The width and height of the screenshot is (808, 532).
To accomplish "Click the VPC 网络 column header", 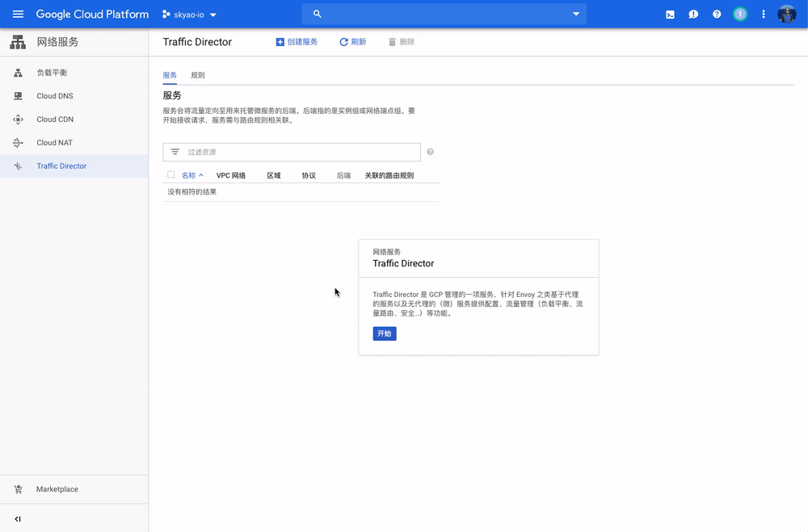I will (231, 176).
